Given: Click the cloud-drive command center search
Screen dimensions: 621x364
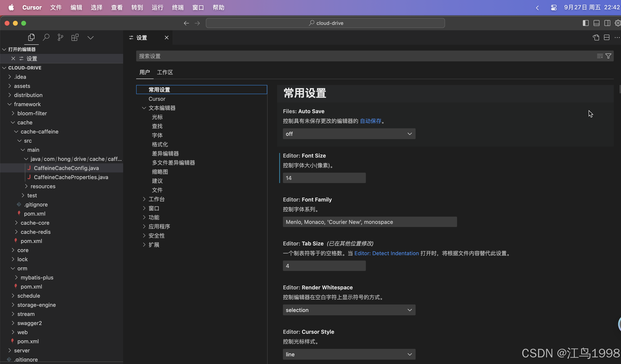Looking at the screenshot, I should (x=325, y=23).
